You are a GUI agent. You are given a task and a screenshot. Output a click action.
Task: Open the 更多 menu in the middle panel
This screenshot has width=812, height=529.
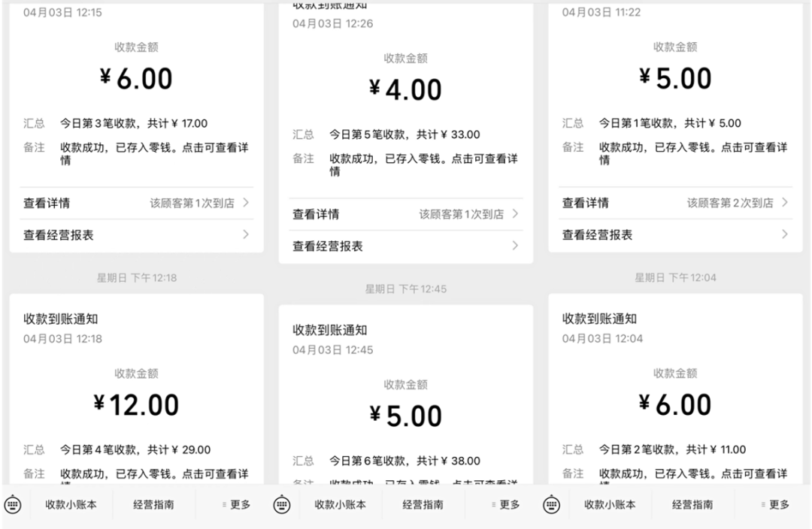coord(505,505)
